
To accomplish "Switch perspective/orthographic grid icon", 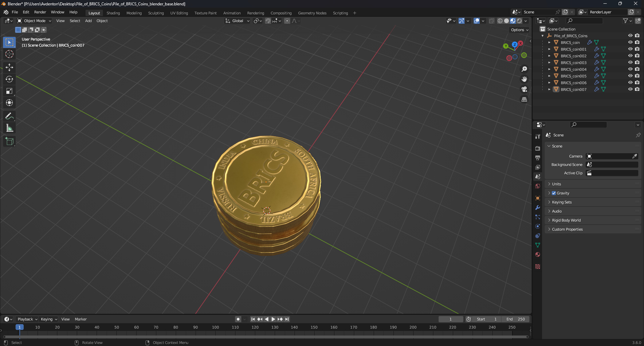I will click(524, 99).
